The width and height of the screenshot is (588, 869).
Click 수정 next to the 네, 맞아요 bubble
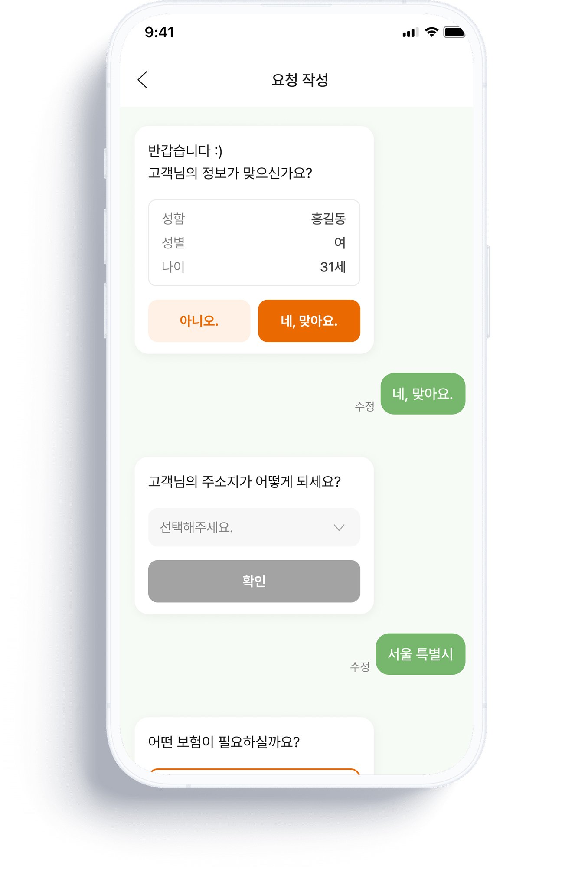tap(364, 406)
